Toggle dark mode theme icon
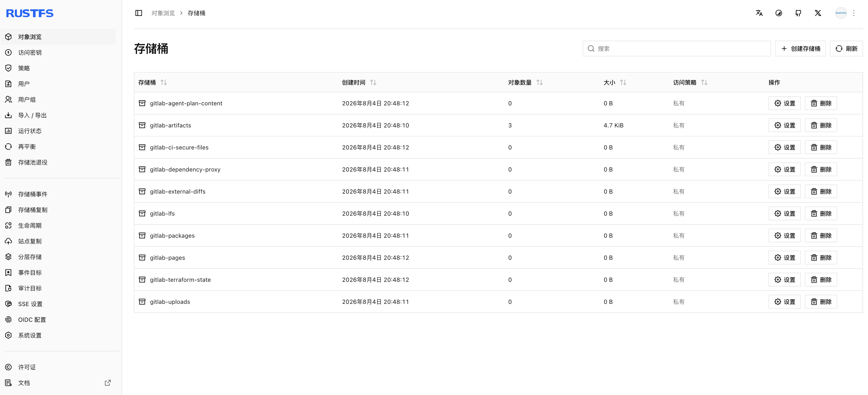 (778, 13)
